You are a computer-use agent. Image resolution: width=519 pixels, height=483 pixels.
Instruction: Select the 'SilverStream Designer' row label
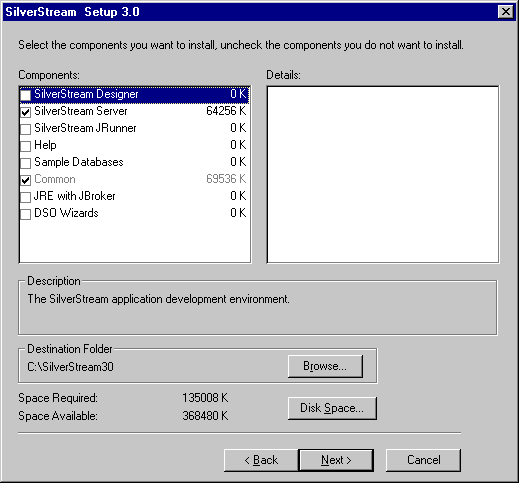[86, 94]
